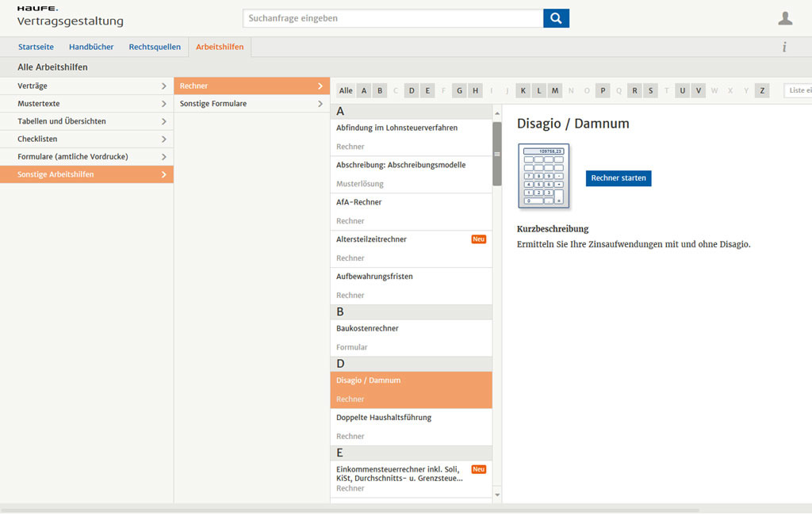Image resolution: width=812 pixels, height=531 pixels.
Task: Open the Handbücher tab
Action: (91, 47)
